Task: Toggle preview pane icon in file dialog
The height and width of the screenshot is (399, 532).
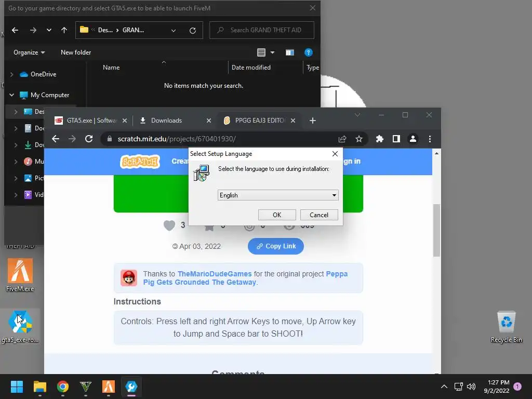Action: tap(289, 52)
